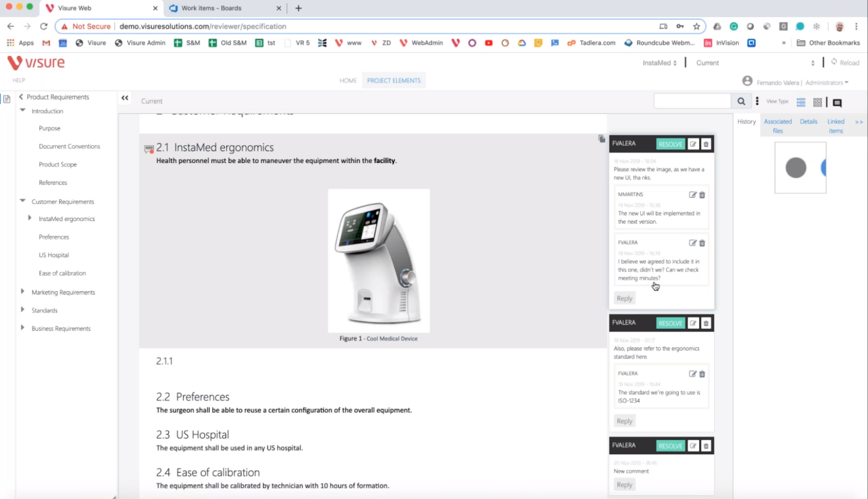
Task: Collapse sidebar with double-chevron icon
Action: click(125, 98)
